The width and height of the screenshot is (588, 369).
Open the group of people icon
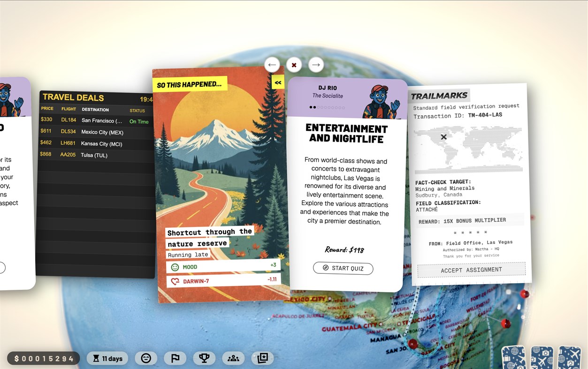click(x=233, y=358)
